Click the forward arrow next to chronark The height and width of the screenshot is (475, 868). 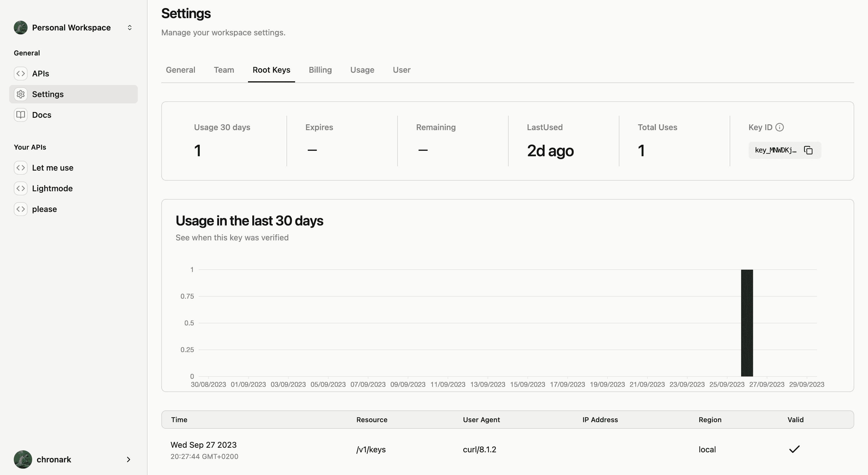click(128, 459)
